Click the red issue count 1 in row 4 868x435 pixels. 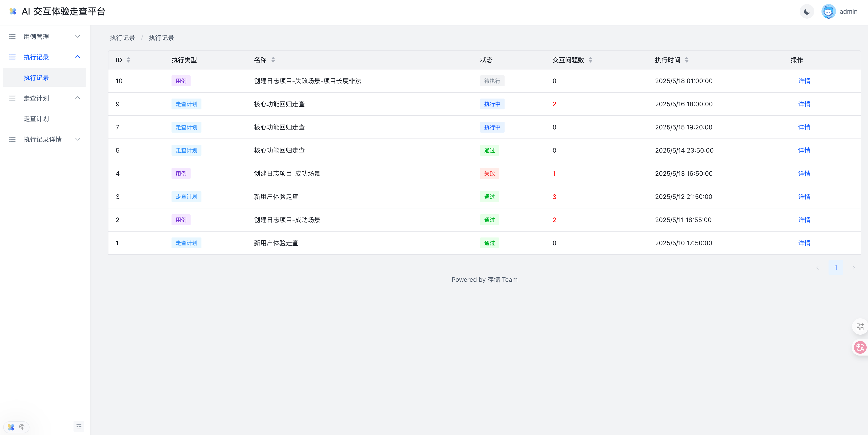(x=554, y=174)
